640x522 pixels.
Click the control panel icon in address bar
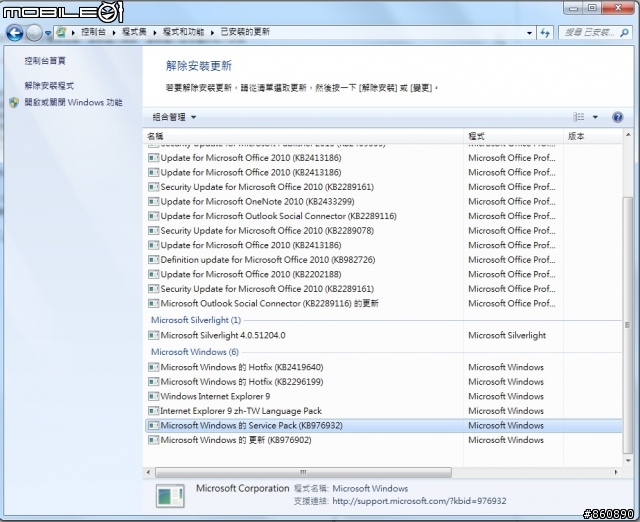coord(61,32)
